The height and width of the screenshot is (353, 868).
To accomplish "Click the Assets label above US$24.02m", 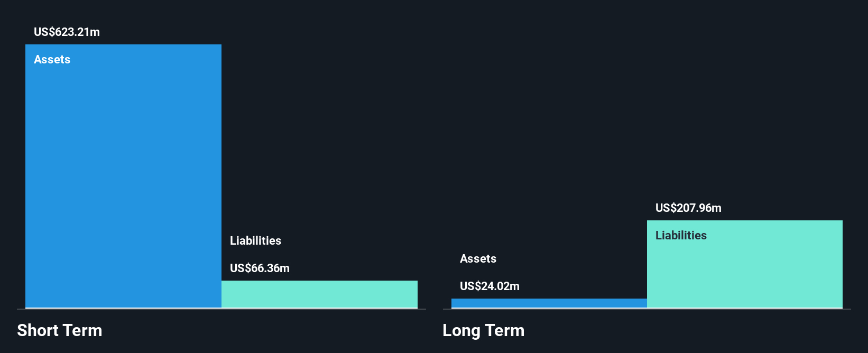I will (x=478, y=258).
